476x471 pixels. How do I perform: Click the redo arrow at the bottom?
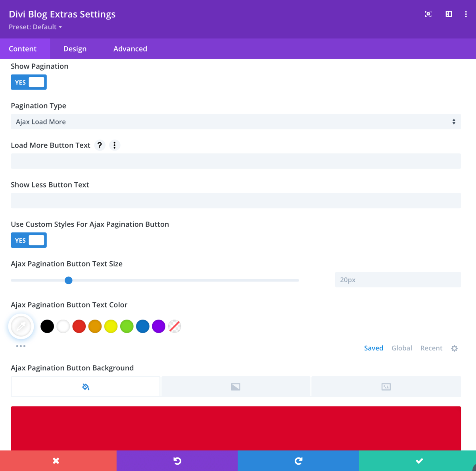(298, 461)
